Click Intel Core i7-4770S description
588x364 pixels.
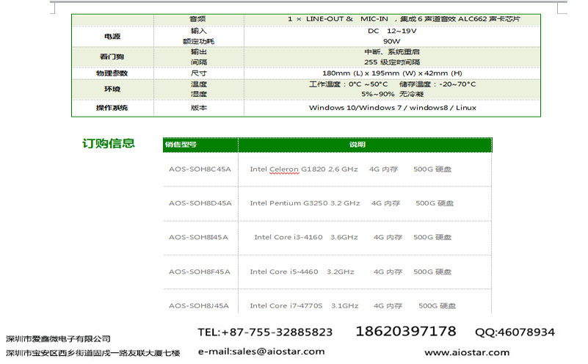tap(304, 306)
